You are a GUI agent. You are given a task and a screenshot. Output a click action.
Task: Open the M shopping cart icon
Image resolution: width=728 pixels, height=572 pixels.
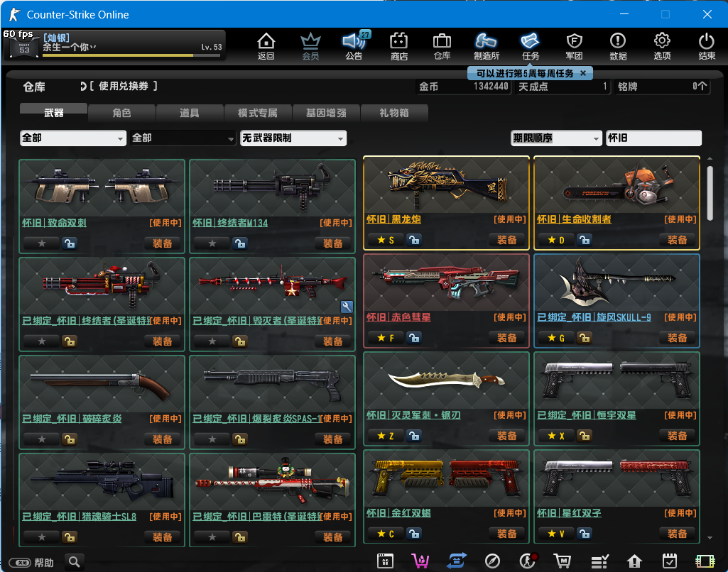[x=563, y=561]
